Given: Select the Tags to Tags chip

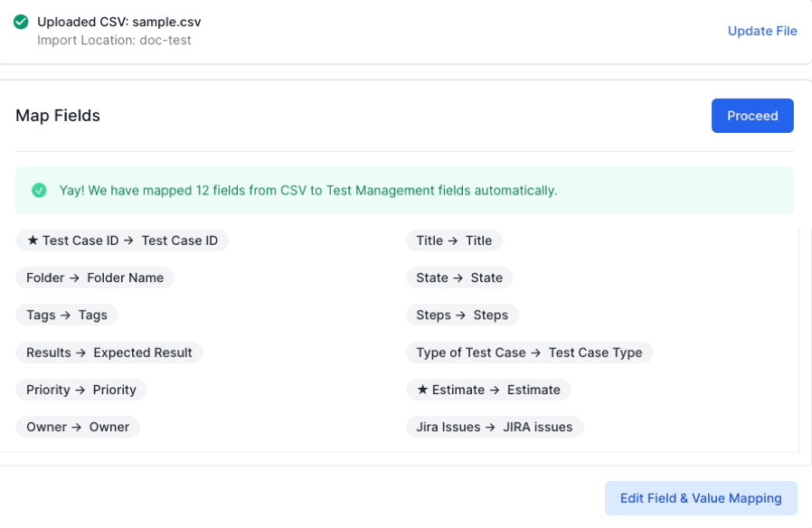Looking at the screenshot, I should 67,315.
